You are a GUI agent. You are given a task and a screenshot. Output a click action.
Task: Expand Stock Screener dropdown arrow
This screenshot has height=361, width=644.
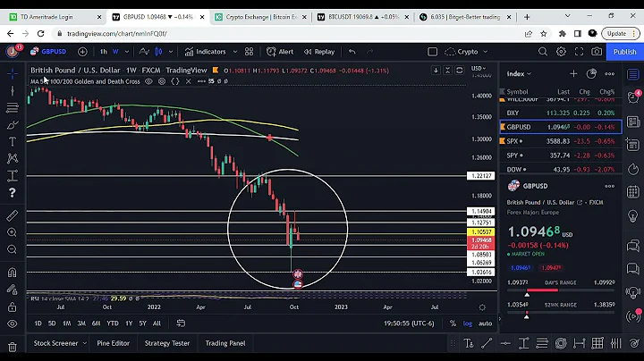point(85,343)
